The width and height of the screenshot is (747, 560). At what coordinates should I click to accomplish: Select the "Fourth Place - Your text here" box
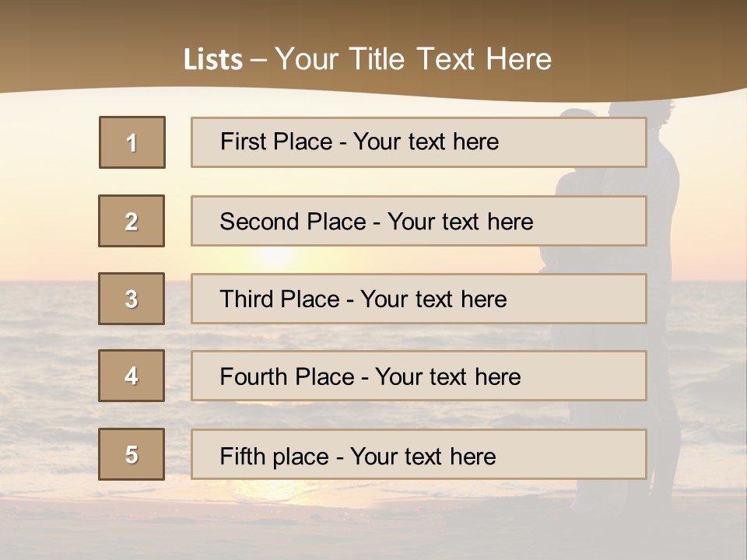click(x=419, y=376)
